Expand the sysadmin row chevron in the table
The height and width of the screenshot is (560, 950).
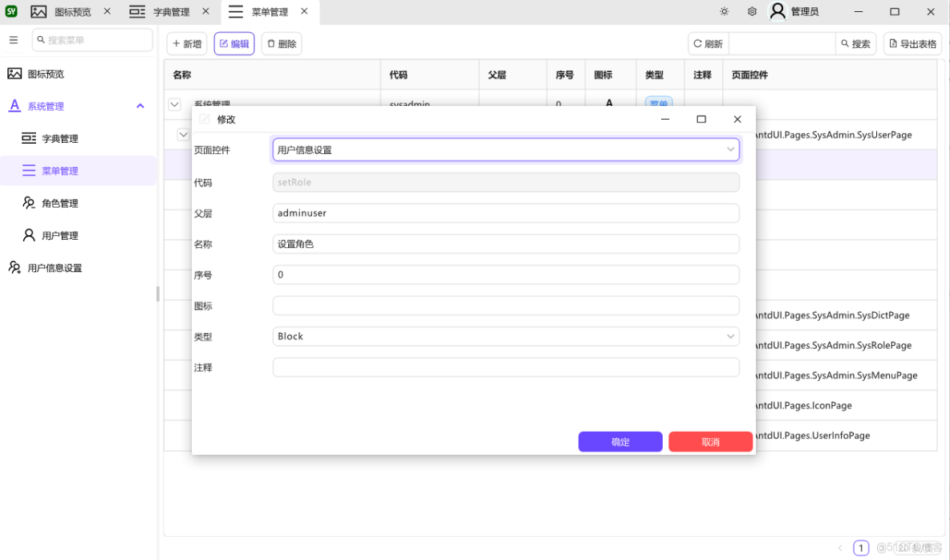pyautogui.click(x=174, y=104)
